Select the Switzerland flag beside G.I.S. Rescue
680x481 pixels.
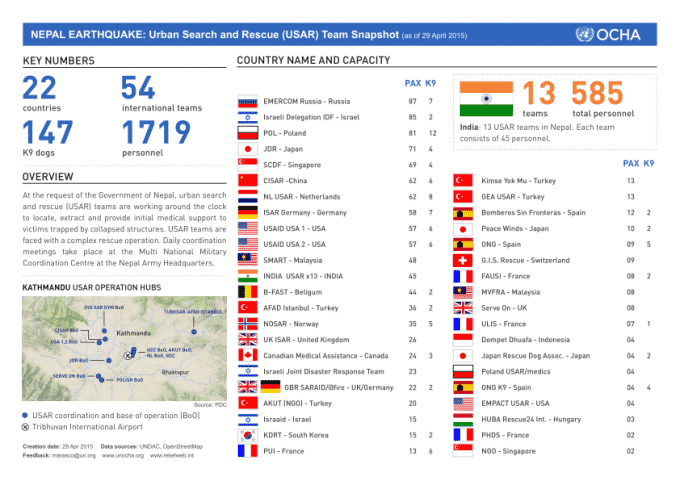(463, 260)
